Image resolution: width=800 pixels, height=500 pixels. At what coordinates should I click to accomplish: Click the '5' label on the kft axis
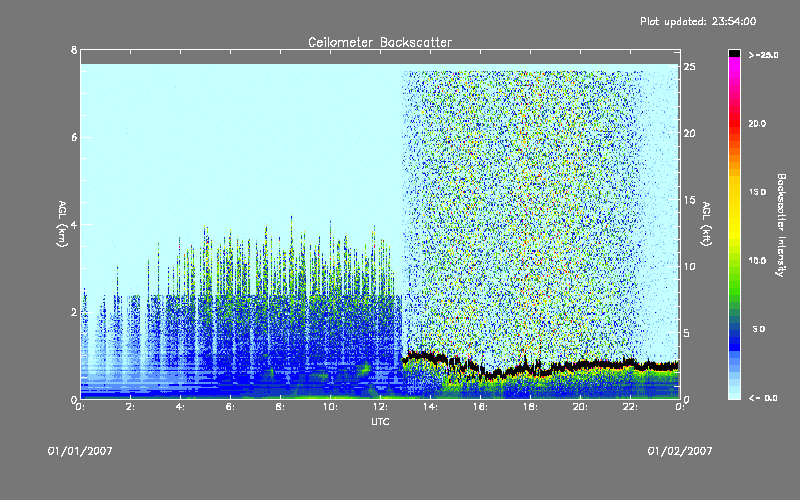coord(687,333)
